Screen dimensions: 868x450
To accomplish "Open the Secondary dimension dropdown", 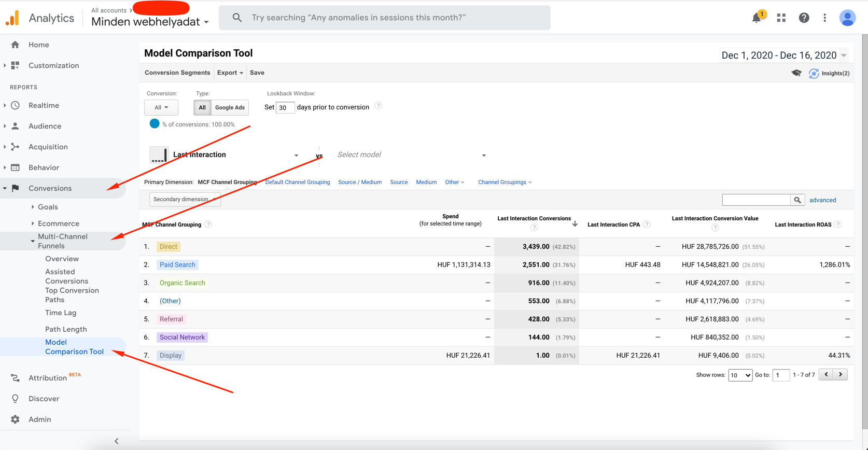I will tap(185, 200).
